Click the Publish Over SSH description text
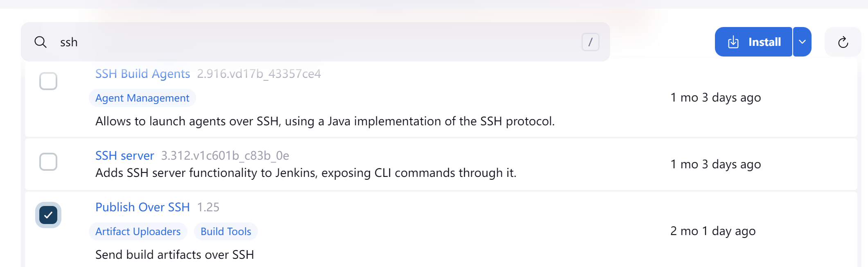Viewport: 868px width, 267px height. (x=174, y=255)
